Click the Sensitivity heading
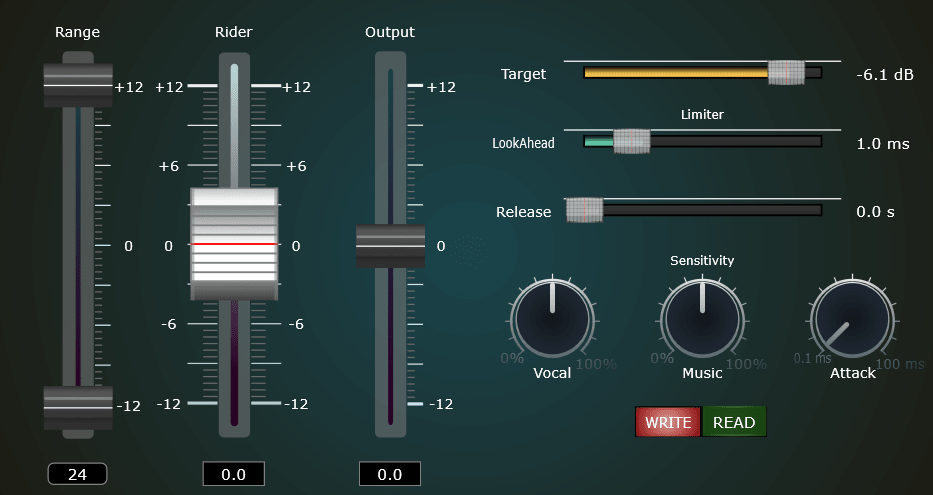 point(702,260)
